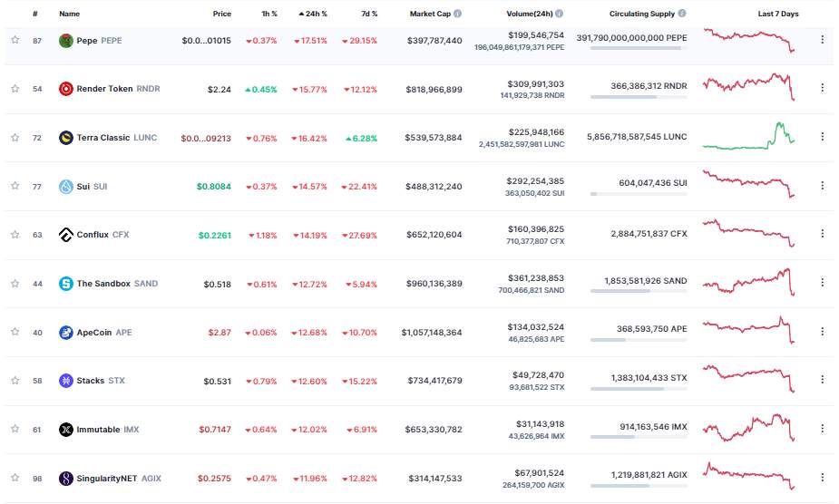Viewport: 839px width, 504px height.
Task: Open three-dot menu for Stacks
Action: [x=823, y=379]
